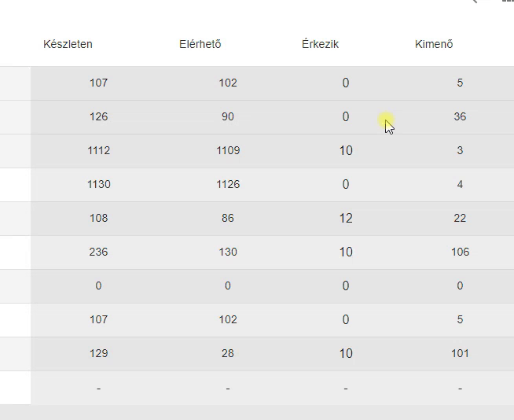514x420 pixels.
Task: Select the Érkezik cell showing 12
Action: [346, 218]
